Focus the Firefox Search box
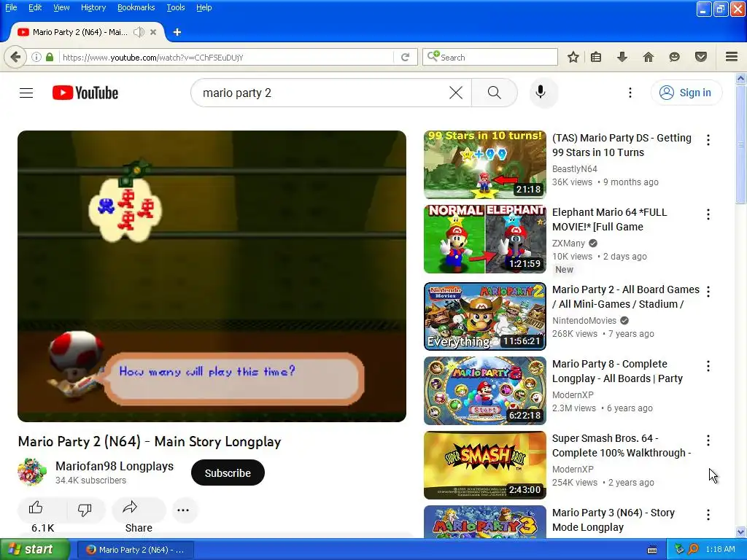 point(490,57)
